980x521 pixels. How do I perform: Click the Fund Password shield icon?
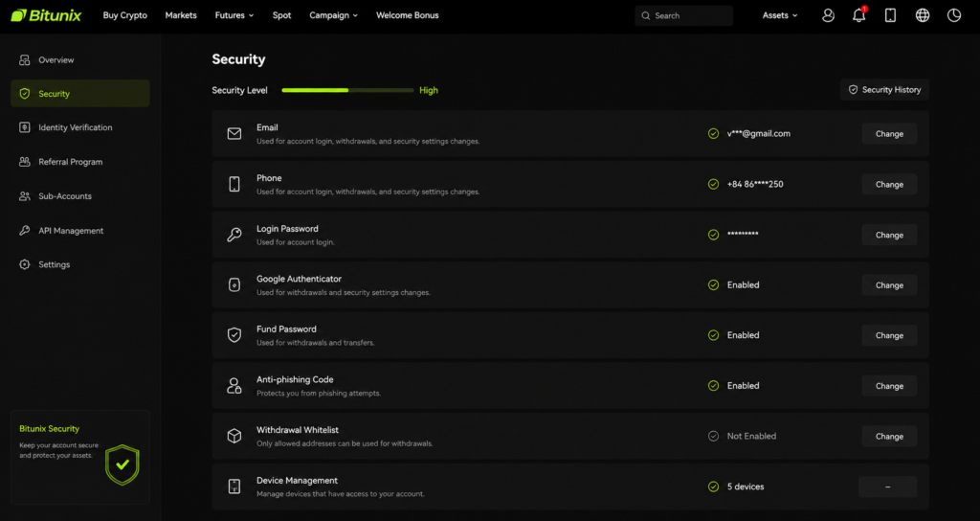(x=234, y=335)
